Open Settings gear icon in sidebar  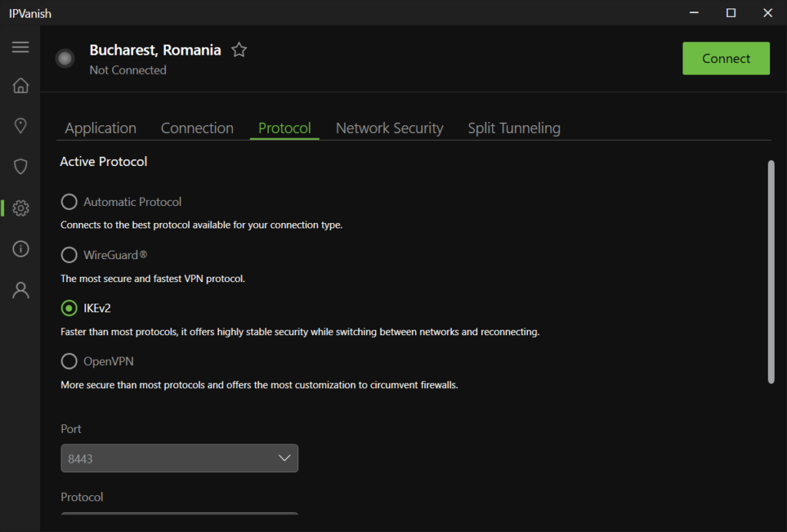(21, 208)
